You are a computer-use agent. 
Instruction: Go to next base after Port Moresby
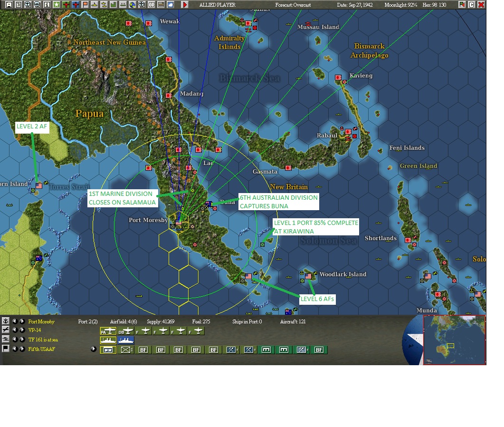(x=22, y=321)
